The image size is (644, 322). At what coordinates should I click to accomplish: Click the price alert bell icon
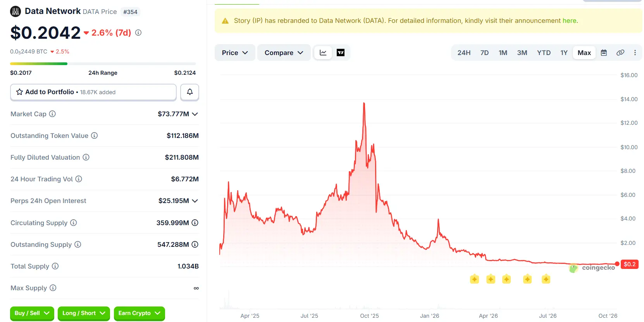190,92
